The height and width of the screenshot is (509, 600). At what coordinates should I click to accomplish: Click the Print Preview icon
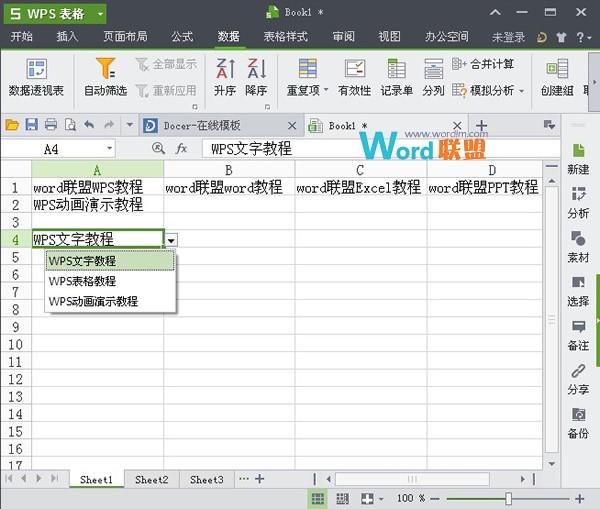click(70, 125)
